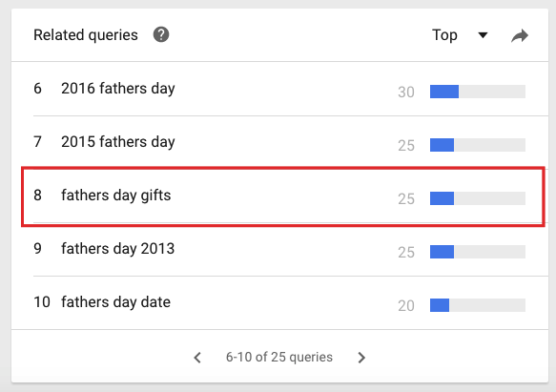Viewport: 556px width, 392px height.
Task: Click the 6-10 of 25 queries text
Action: tap(279, 358)
